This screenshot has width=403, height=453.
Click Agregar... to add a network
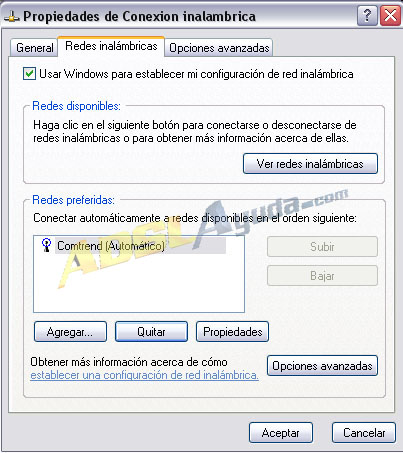(70, 332)
